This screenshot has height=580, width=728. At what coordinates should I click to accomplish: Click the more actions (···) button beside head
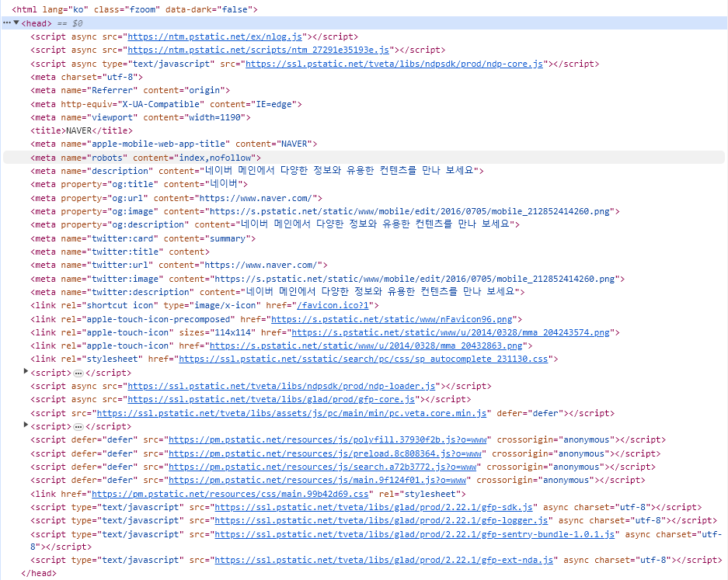[x=9, y=23]
